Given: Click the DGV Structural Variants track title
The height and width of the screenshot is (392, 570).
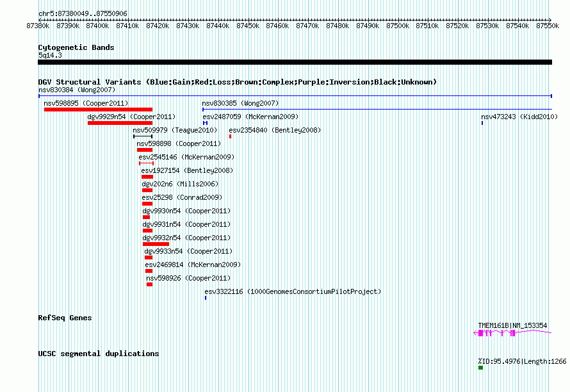Looking at the screenshot, I should click(x=237, y=82).
